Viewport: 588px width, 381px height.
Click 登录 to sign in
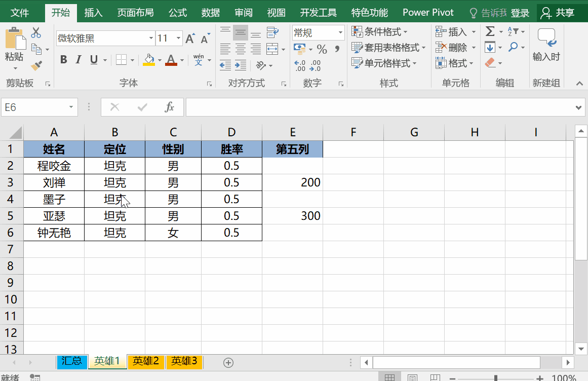click(x=520, y=13)
